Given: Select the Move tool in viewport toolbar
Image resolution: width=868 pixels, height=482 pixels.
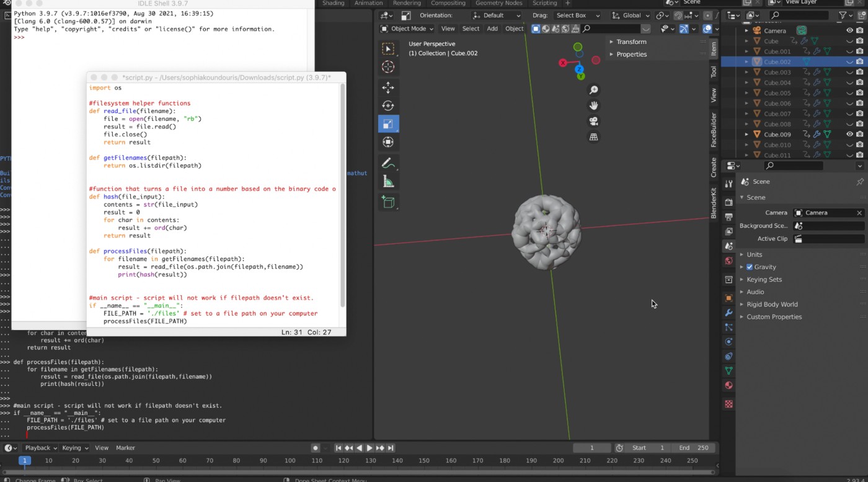Looking at the screenshot, I should [x=388, y=87].
